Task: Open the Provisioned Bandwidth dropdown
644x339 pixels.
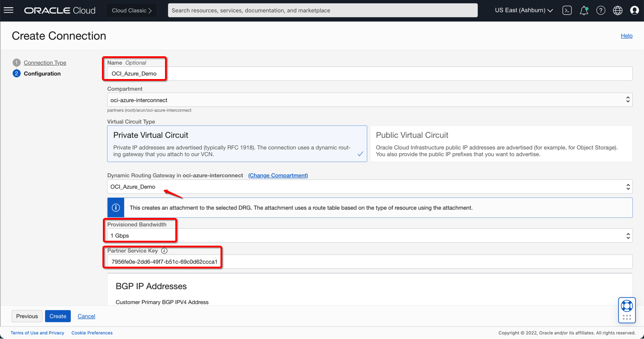Action: point(370,235)
